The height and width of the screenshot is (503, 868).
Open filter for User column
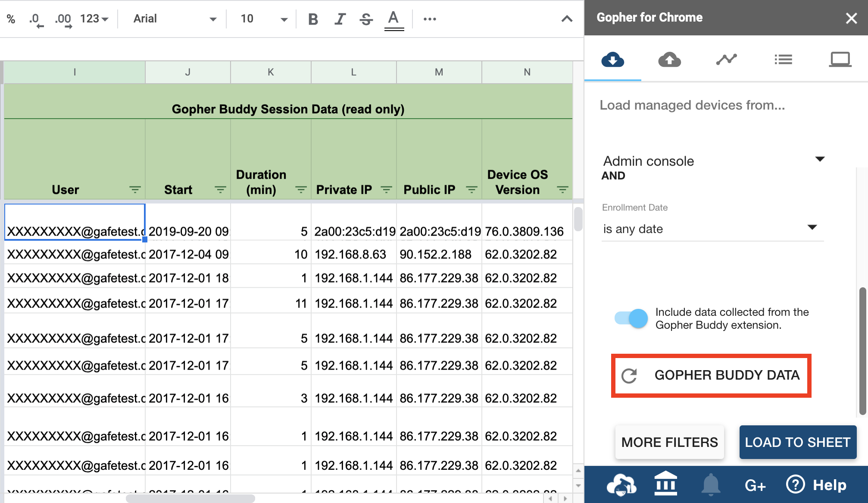135,190
